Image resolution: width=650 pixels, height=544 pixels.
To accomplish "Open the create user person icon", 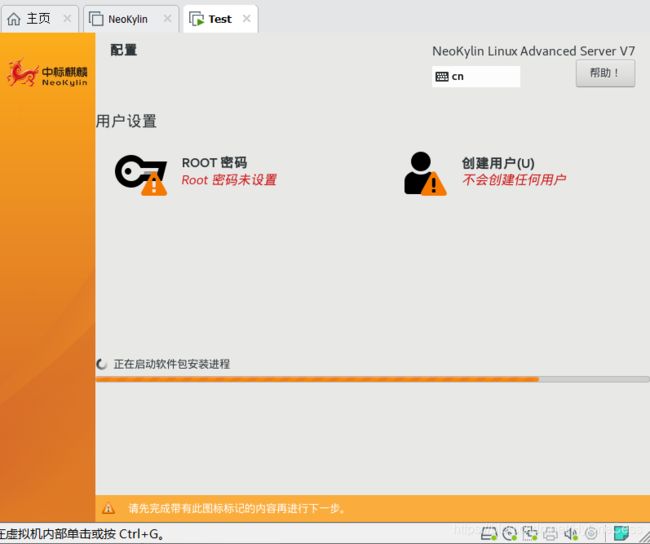I will [425, 174].
